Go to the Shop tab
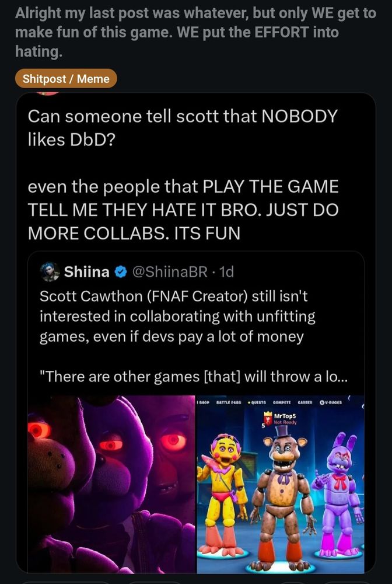Image resolution: width=392 pixels, height=584 pixels. (204, 402)
